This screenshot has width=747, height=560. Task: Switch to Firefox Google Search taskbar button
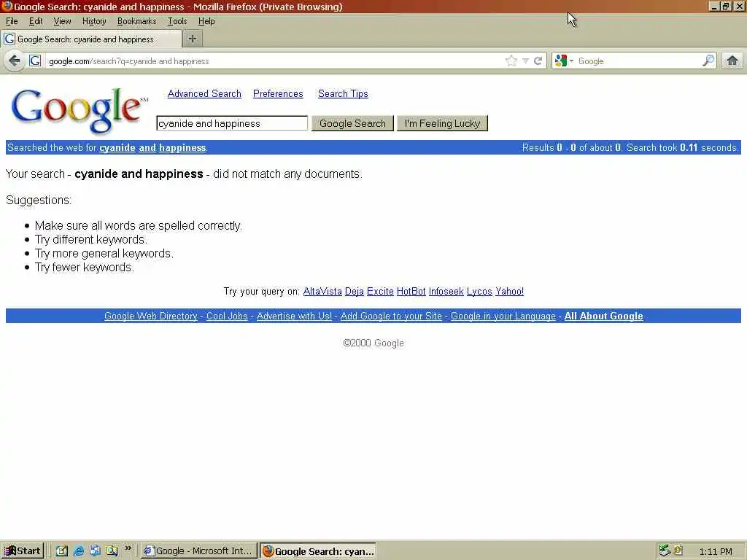pyautogui.click(x=318, y=551)
